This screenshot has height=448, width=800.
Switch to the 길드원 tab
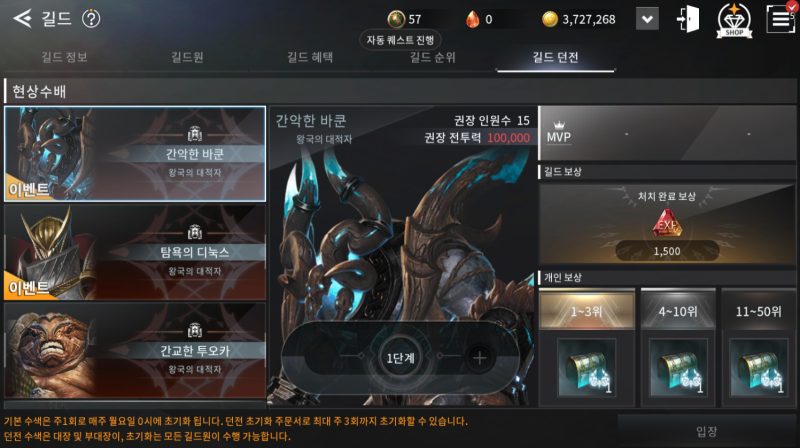[187, 57]
